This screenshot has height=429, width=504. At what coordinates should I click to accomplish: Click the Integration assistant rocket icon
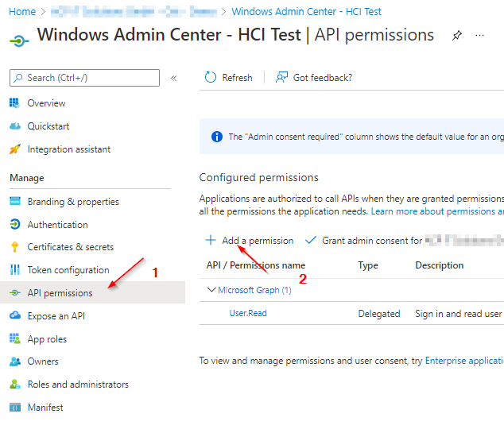[x=15, y=149]
